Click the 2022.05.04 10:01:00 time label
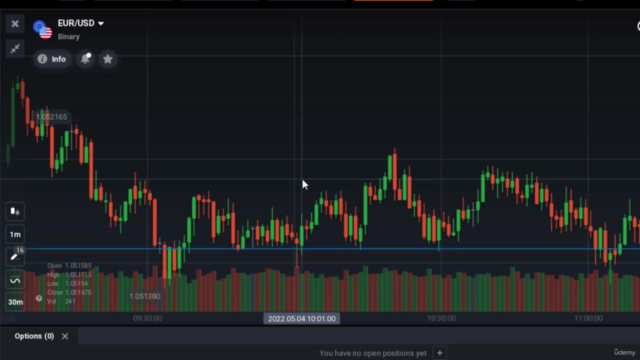The height and width of the screenshot is (360, 640). pyautogui.click(x=302, y=319)
